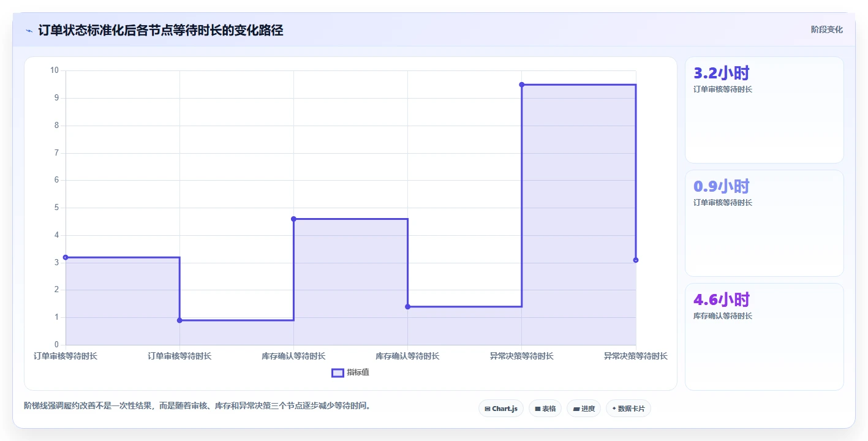The width and height of the screenshot is (868, 441).
Task: Click the 0.9小时 card value
Action: [x=721, y=187]
